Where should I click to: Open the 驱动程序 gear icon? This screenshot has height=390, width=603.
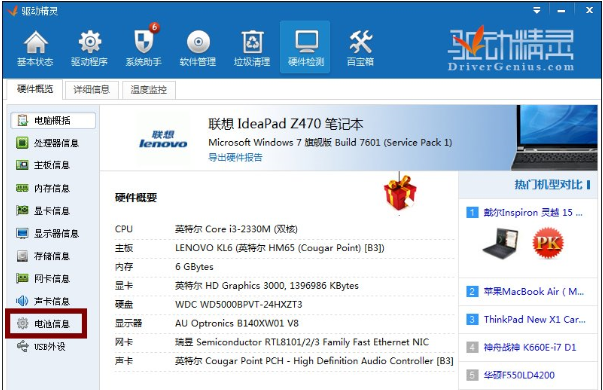(x=89, y=48)
